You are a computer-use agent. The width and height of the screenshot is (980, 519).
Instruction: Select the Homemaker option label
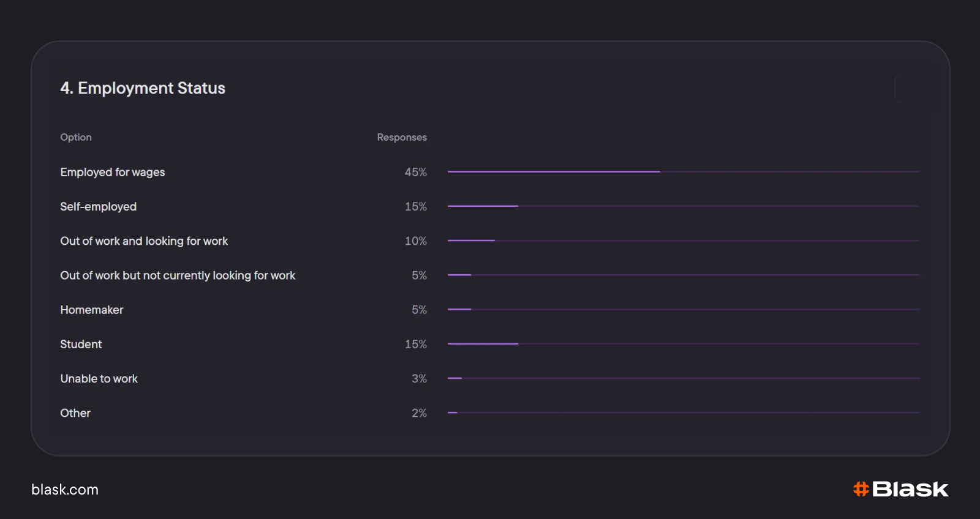(92, 310)
